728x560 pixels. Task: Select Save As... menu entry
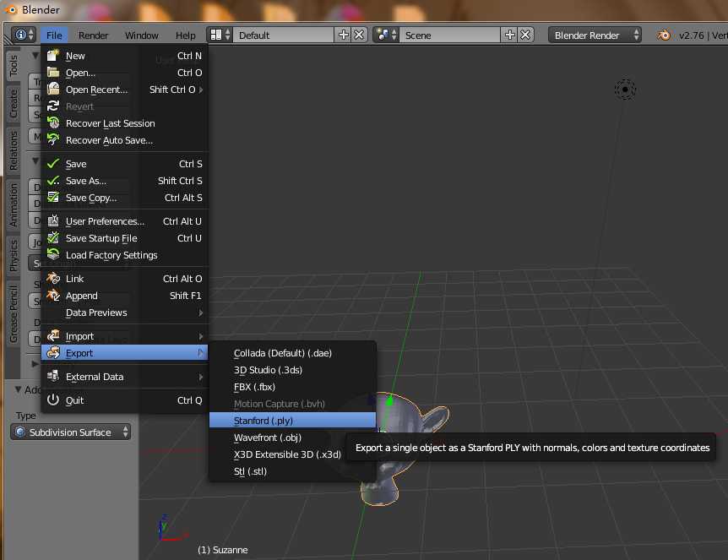[124, 181]
